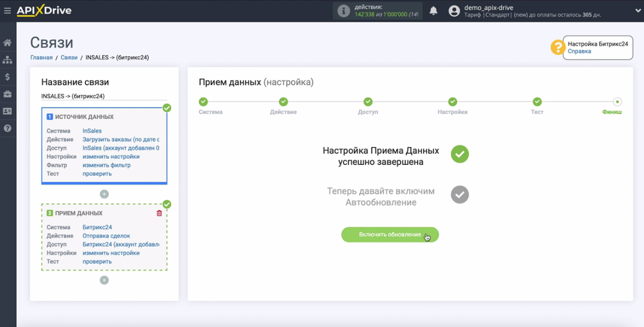
Task: Click Связи breadcrumb
Action: (69, 58)
